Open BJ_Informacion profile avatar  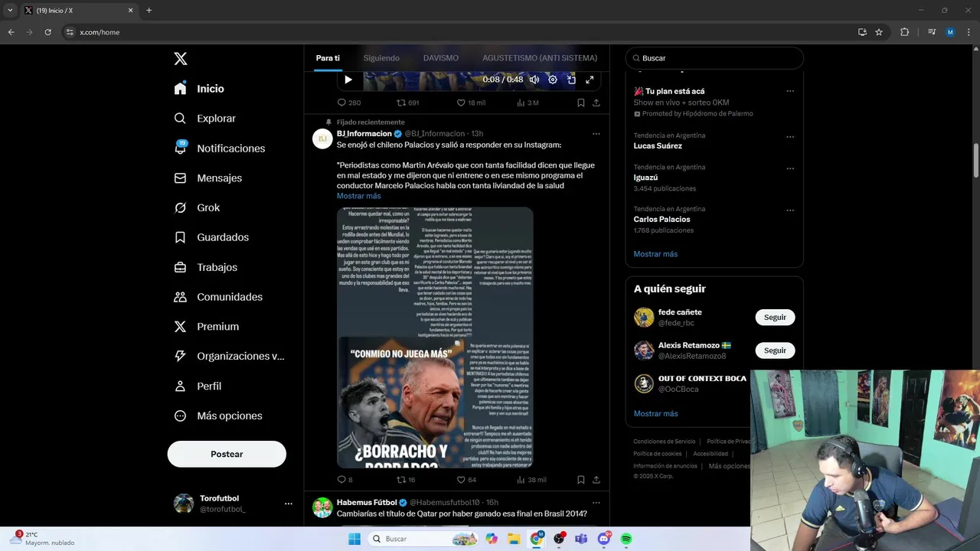click(x=322, y=139)
